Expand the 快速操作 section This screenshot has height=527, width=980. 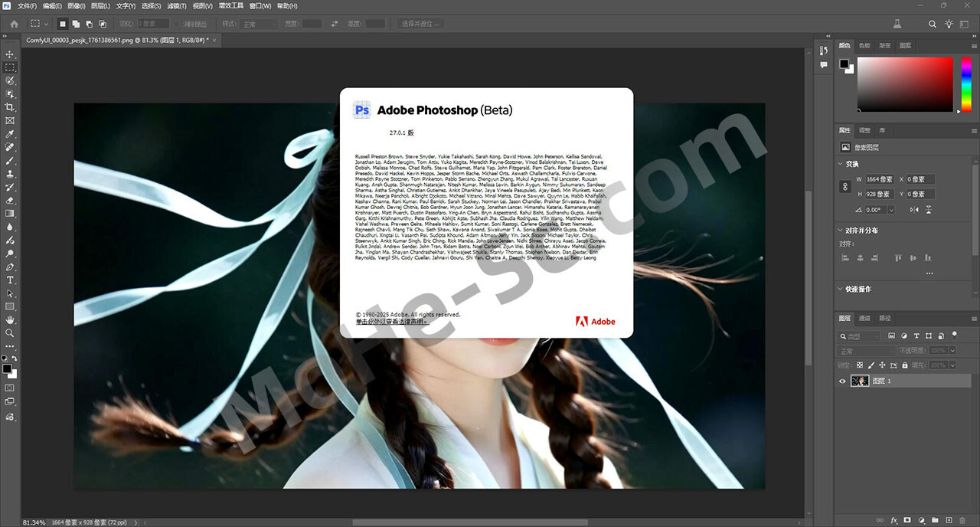tap(841, 289)
